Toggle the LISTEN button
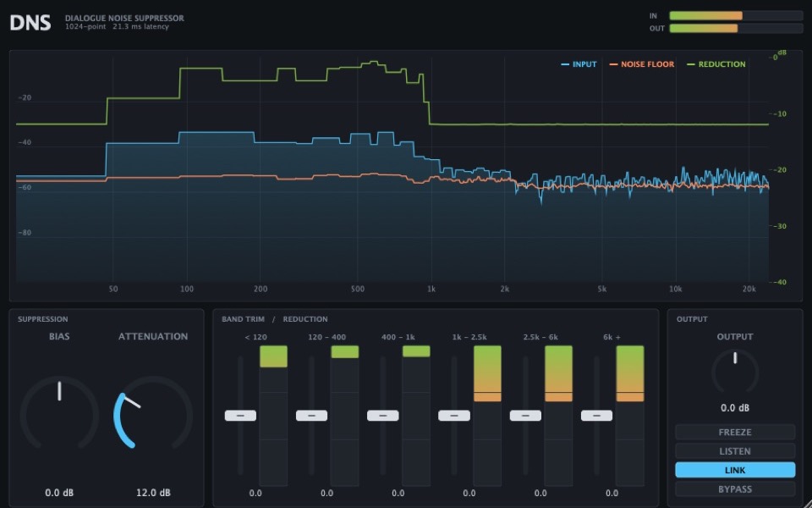The width and height of the screenshot is (812, 508). pyautogui.click(x=735, y=451)
